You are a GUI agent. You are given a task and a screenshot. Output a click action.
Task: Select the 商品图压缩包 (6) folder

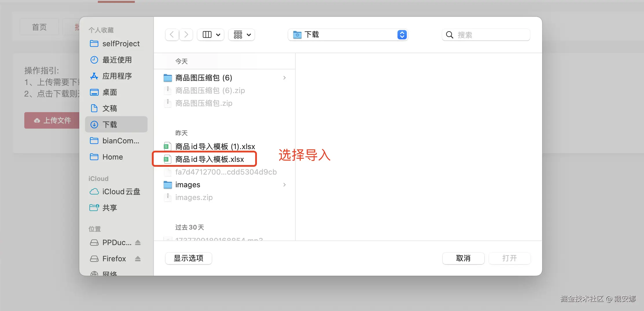(225, 78)
